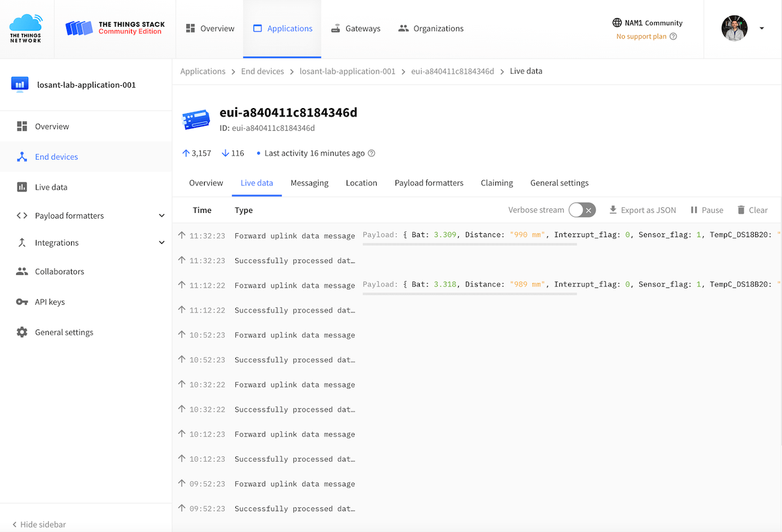Open sidebar Overview dashboard icon
This screenshot has width=782, height=532.
22,126
